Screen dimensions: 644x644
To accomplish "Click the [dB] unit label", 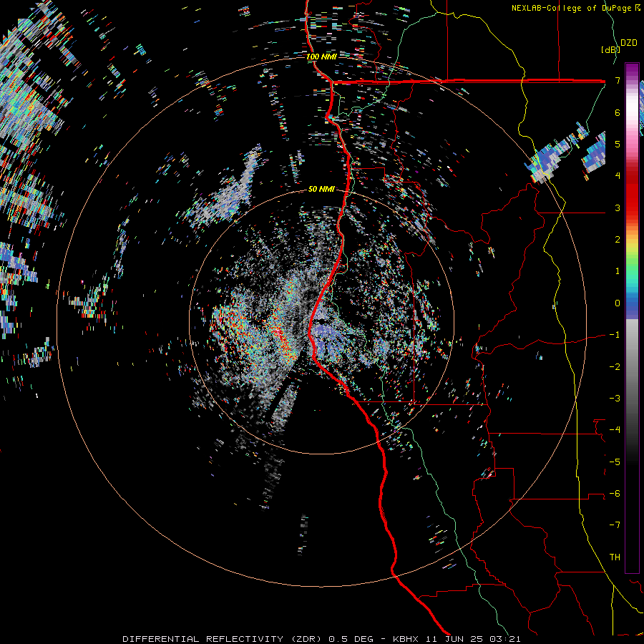I will tap(610, 49).
